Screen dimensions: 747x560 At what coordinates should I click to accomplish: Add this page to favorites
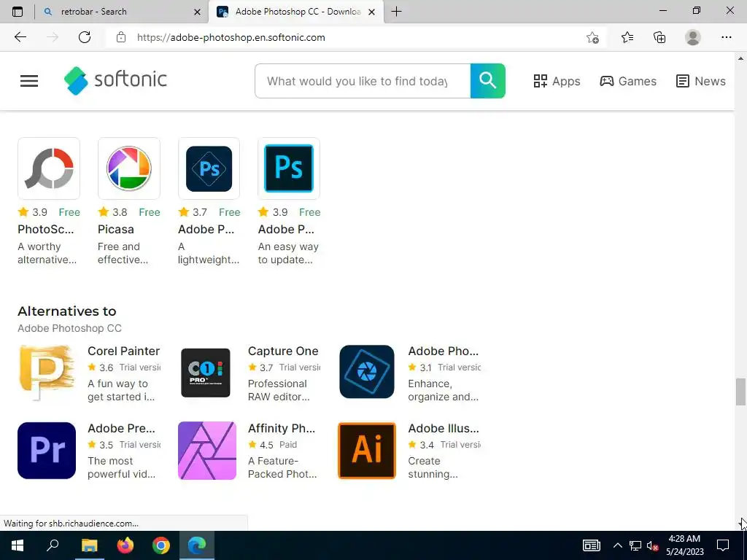click(592, 37)
